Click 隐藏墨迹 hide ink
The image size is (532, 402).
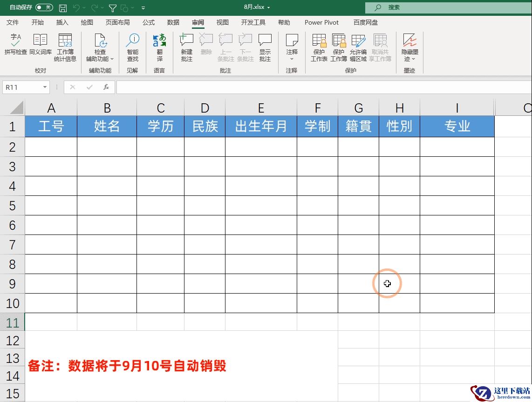click(410, 47)
